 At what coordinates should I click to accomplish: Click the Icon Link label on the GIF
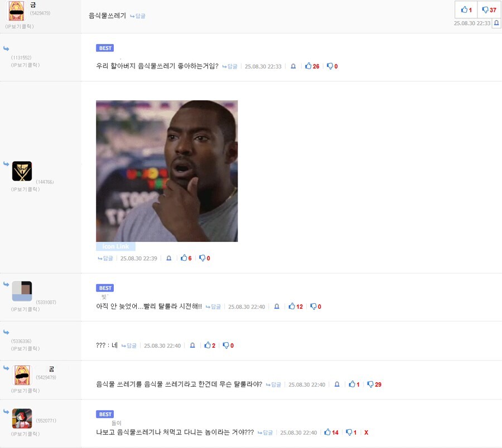[x=115, y=246]
